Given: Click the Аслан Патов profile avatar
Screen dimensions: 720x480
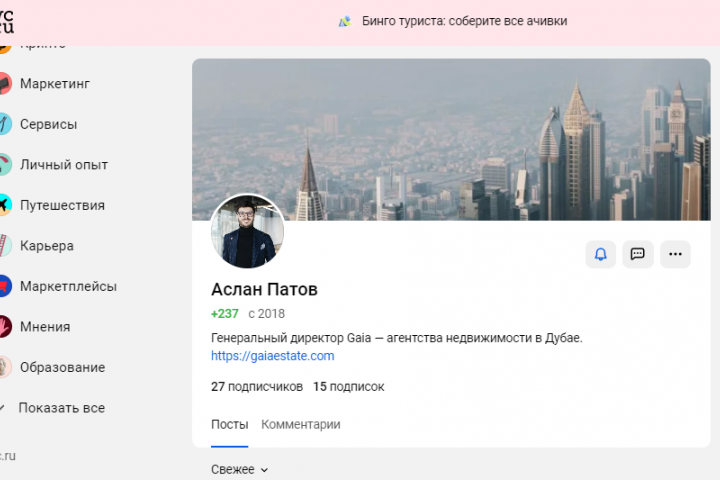Looking at the screenshot, I should (248, 231).
